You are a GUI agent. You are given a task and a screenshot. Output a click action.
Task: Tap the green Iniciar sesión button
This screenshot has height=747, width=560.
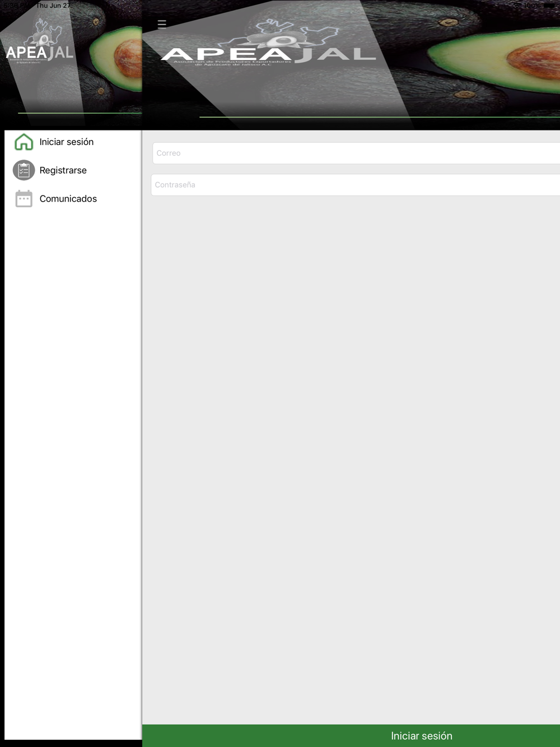[351, 736]
